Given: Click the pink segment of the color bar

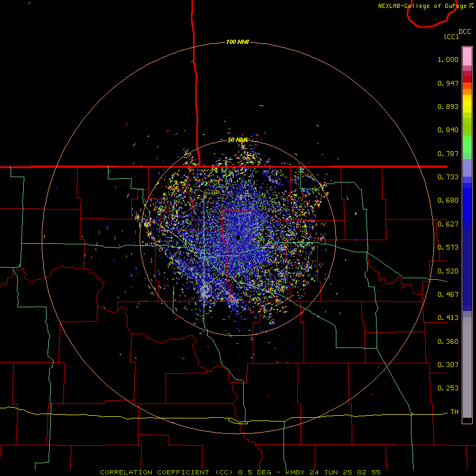Looking at the screenshot, I should point(467,57).
